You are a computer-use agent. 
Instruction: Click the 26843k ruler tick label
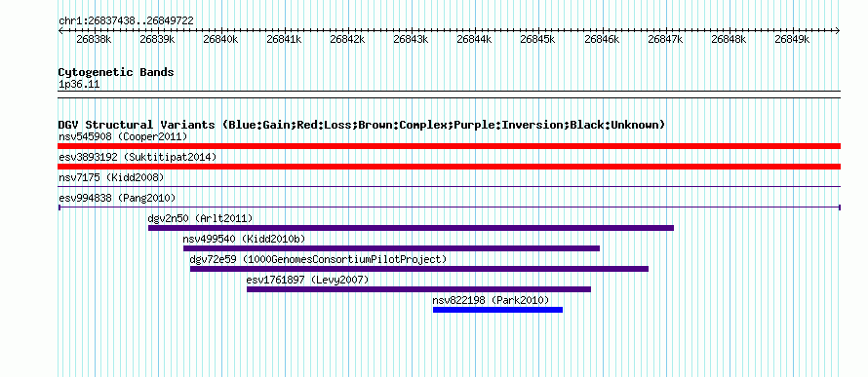(411, 39)
